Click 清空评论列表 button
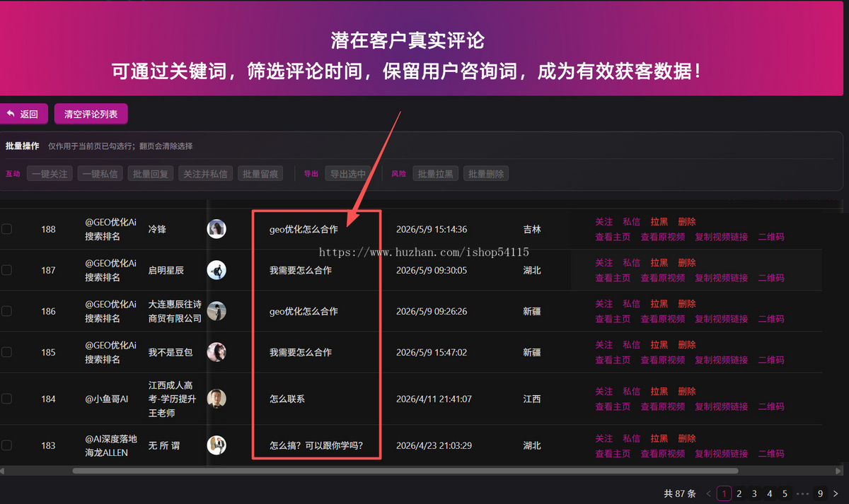This screenshot has height=504, width=849. coord(91,114)
